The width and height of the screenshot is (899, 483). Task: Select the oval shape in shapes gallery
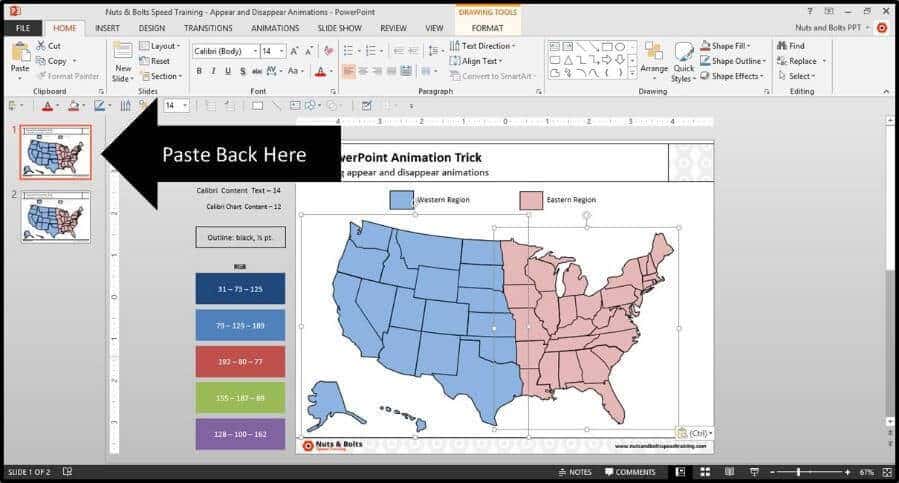620,46
